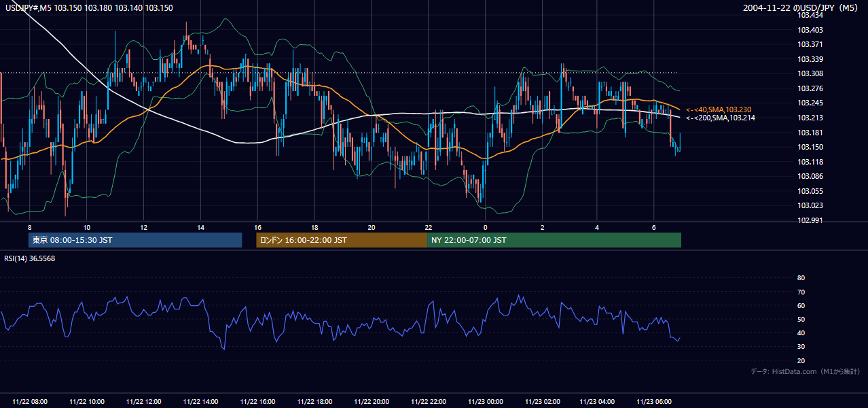Click the RSI(14) 36.5568 indicator label
The height and width of the screenshot is (408, 868).
pos(30,258)
